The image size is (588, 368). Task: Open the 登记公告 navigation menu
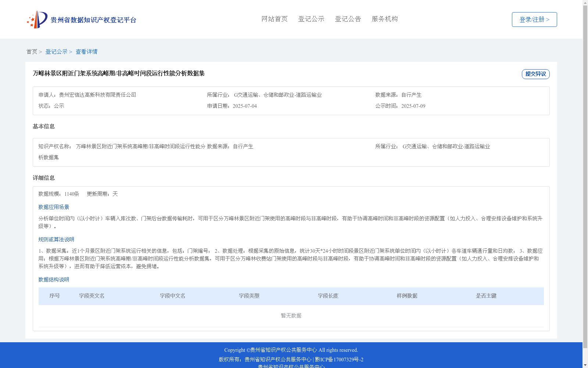(x=348, y=19)
